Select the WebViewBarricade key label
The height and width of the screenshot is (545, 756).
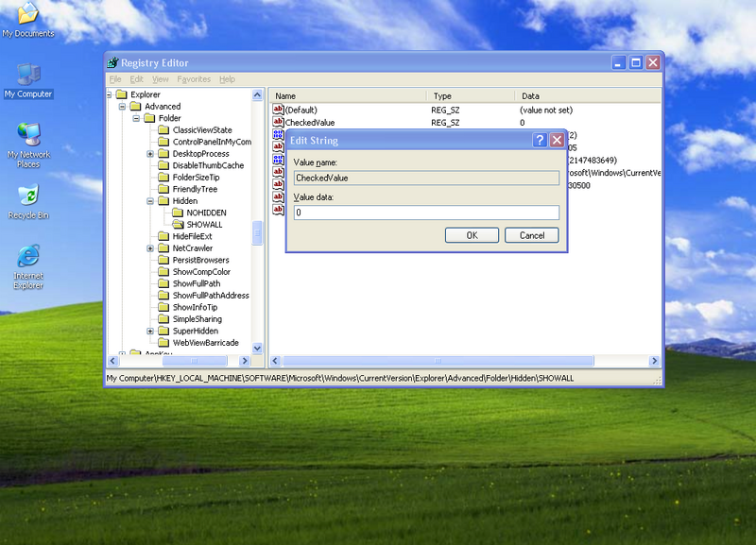click(205, 343)
